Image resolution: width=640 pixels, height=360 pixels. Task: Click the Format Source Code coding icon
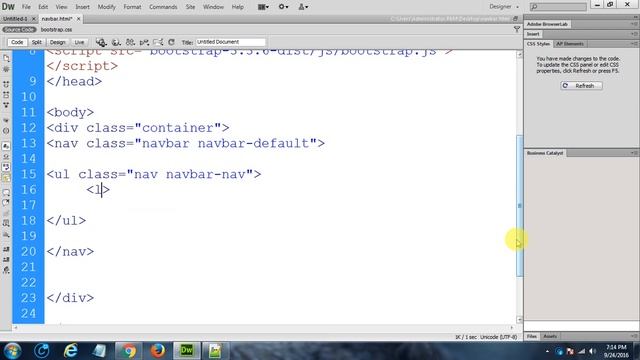tap(6, 270)
